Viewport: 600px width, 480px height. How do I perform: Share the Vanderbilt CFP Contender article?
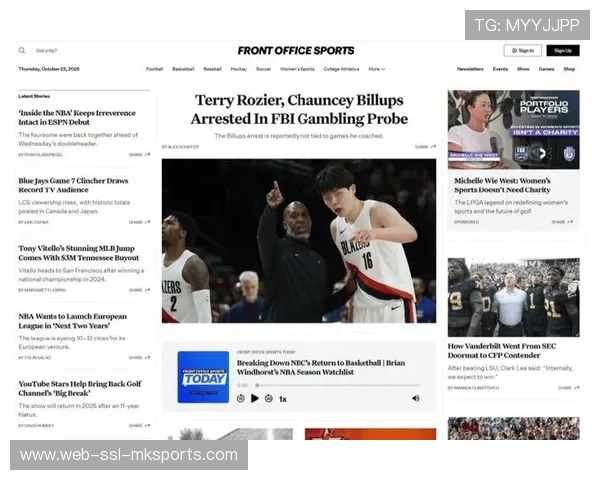566,387
